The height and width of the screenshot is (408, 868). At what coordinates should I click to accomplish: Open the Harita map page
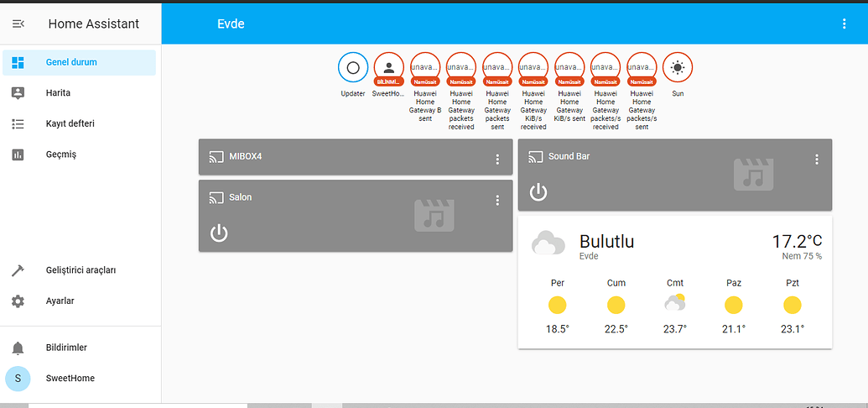[x=79, y=92]
